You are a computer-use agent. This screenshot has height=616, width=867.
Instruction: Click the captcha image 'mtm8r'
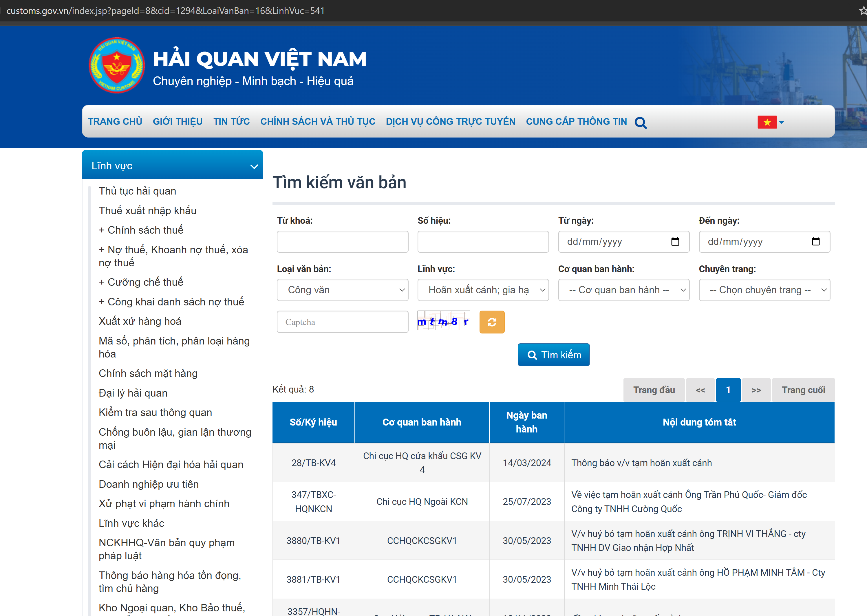click(444, 321)
